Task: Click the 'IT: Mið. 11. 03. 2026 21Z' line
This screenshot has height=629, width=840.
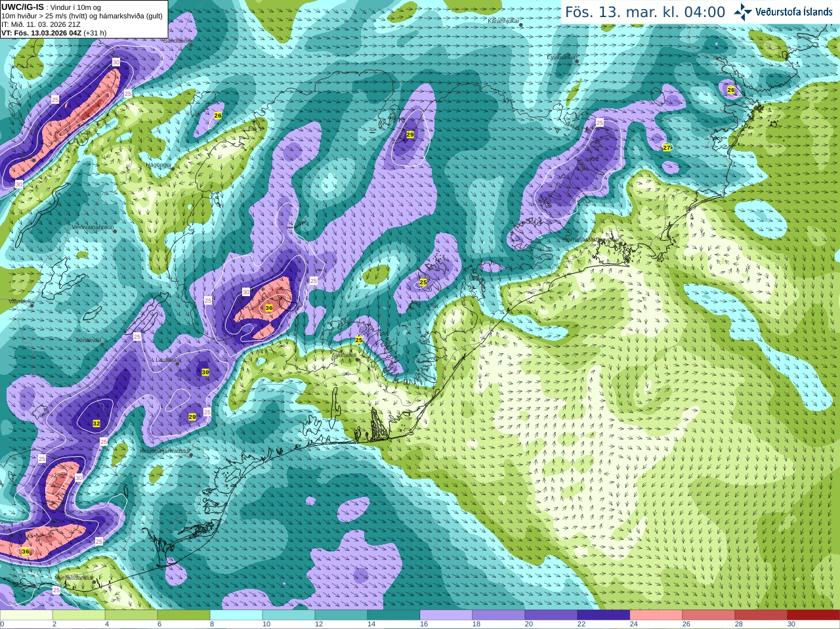Action: point(41,24)
